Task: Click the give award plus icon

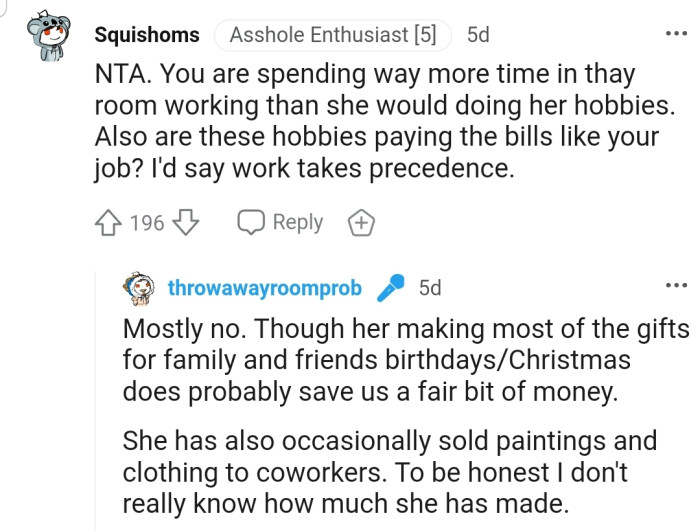Action: pos(360,222)
